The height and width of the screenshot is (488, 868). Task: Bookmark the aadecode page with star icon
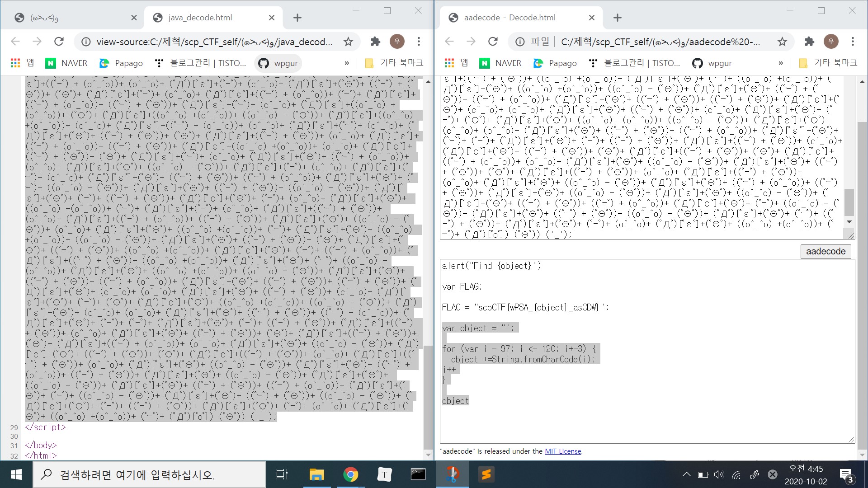point(782,42)
